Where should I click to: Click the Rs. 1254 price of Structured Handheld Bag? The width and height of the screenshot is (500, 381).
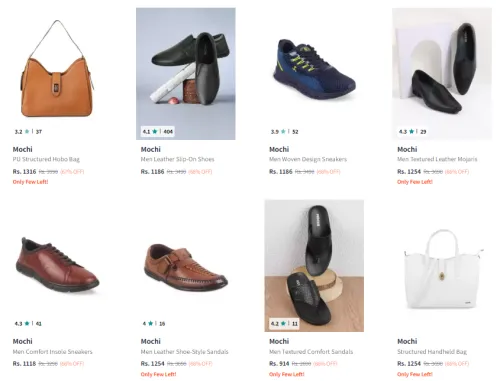tap(409, 363)
